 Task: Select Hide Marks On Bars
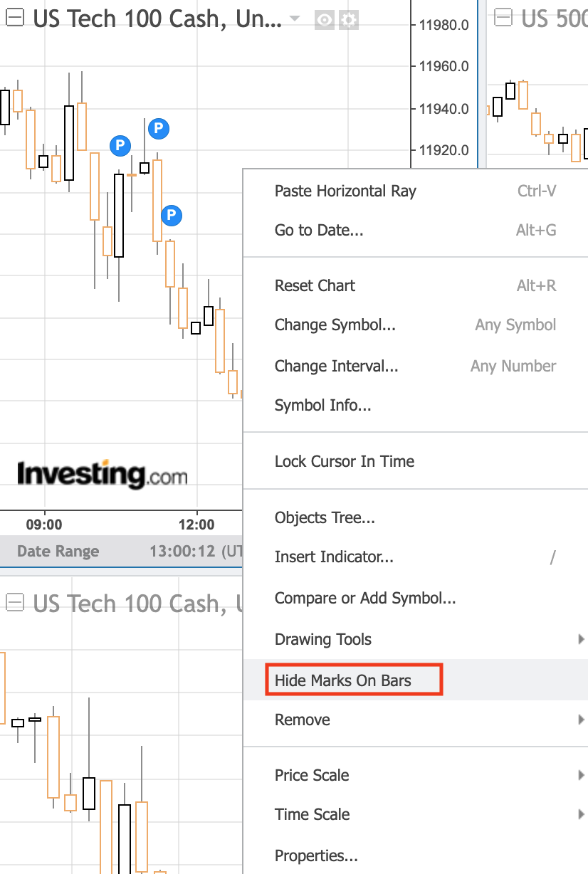click(343, 680)
